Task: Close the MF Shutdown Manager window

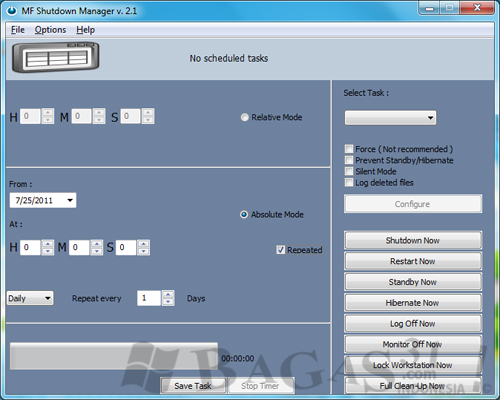Action: coord(477,8)
